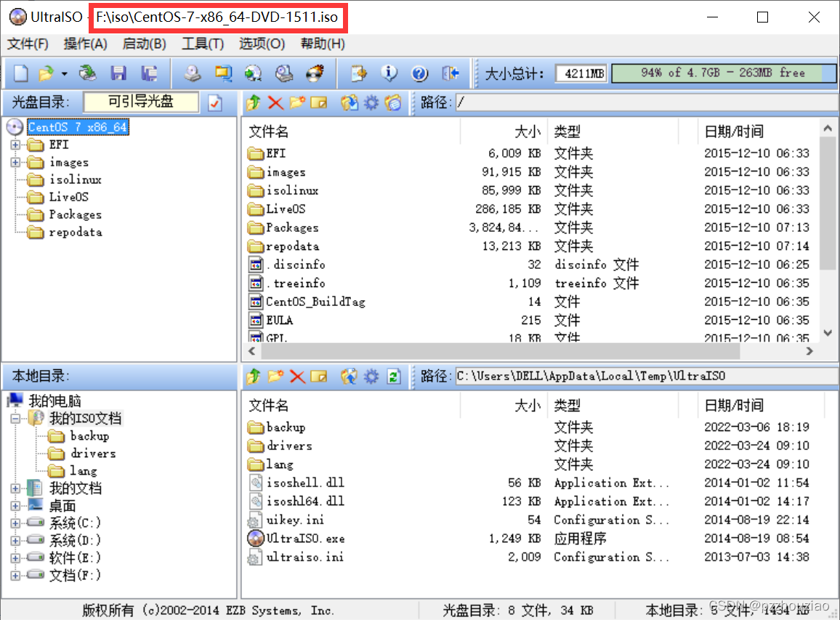Expand the 系统(C:) drive node
The image size is (840, 620).
pyautogui.click(x=15, y=523)
